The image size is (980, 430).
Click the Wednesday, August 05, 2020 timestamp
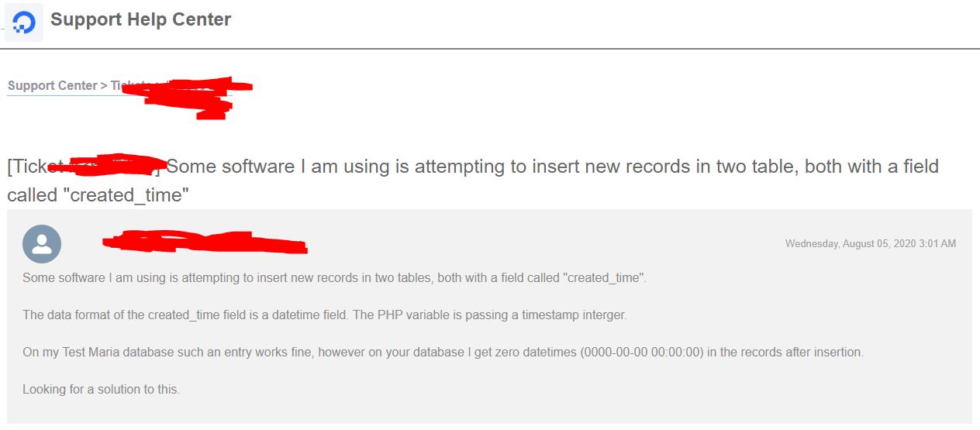870,243
